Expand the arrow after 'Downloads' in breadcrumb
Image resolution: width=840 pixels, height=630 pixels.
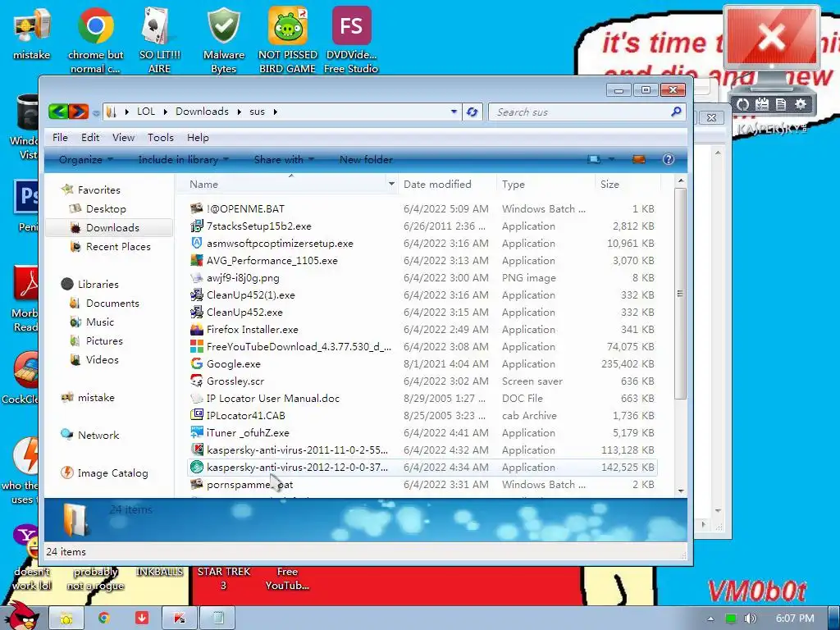(x=239, y=112)
